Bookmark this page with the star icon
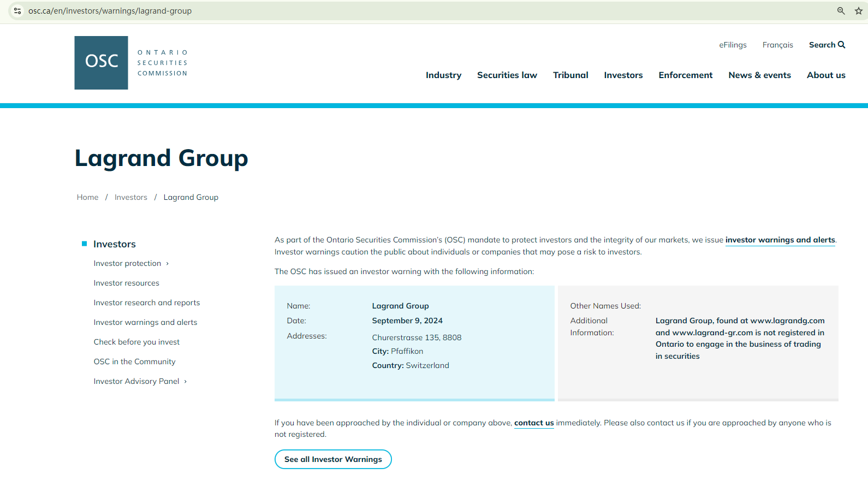 coord(859,11)
